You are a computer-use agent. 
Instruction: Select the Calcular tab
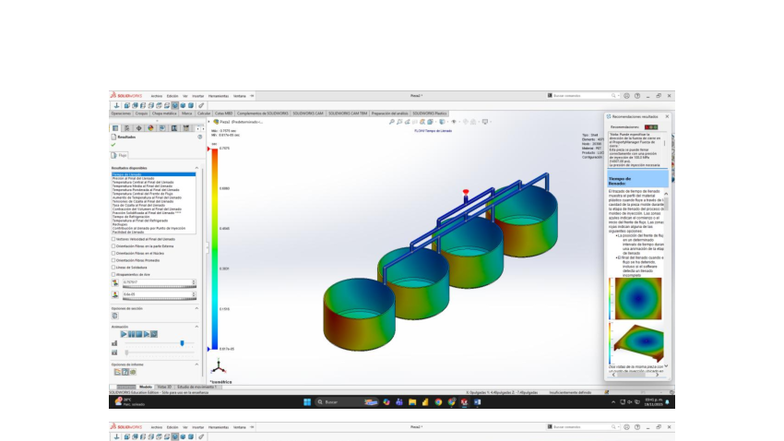204,114
